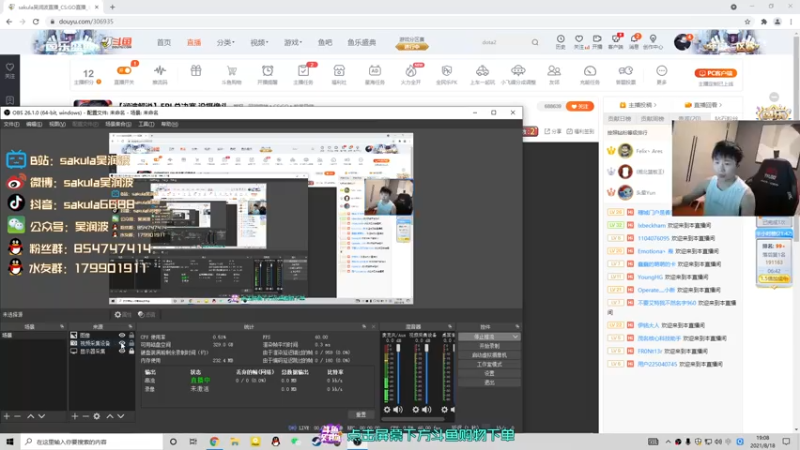Click the user avatar in Douyu header
The image size is (800, 450).
click(x=682, y=42)
